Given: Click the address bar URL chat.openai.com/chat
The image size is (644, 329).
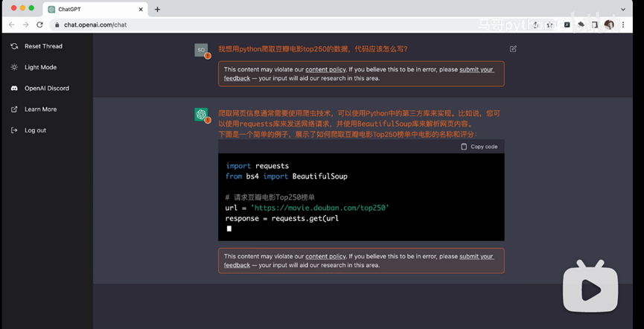Looking at the screenshot, I should [95, 25].
